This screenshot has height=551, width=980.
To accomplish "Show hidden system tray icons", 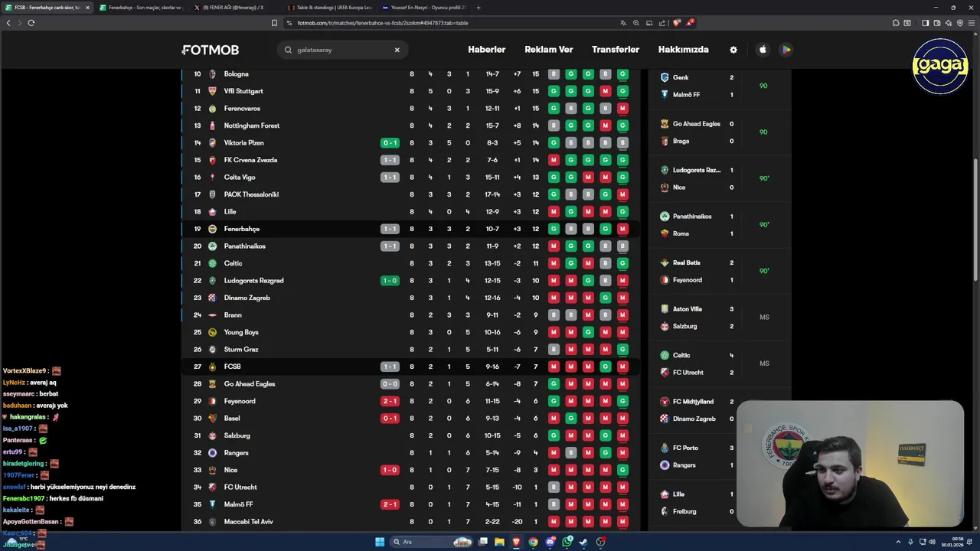I will [898, 542].
